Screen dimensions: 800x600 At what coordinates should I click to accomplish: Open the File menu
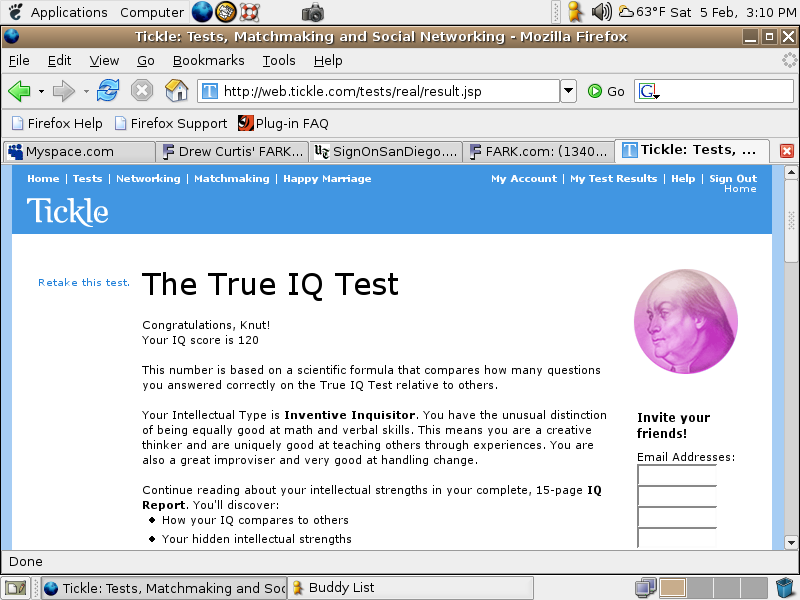pyautogui.click(x=19, y=61)
